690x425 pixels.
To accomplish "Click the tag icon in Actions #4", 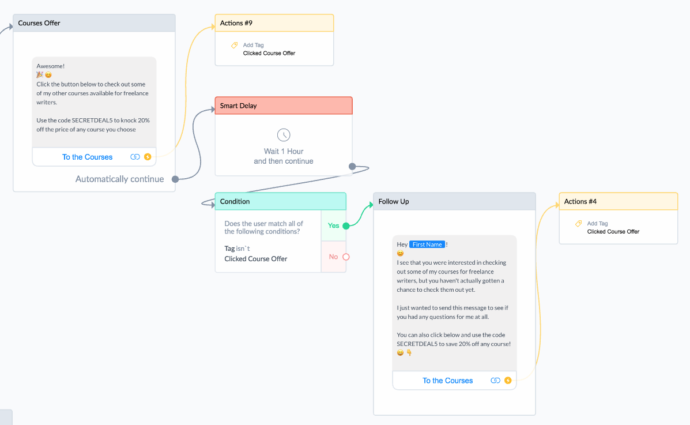I will [579, 223].
